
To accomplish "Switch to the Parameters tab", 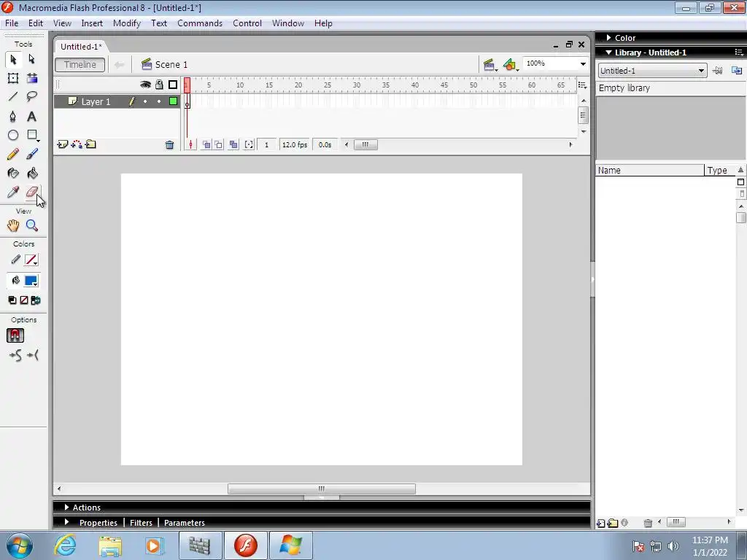I will coord(185,522).
